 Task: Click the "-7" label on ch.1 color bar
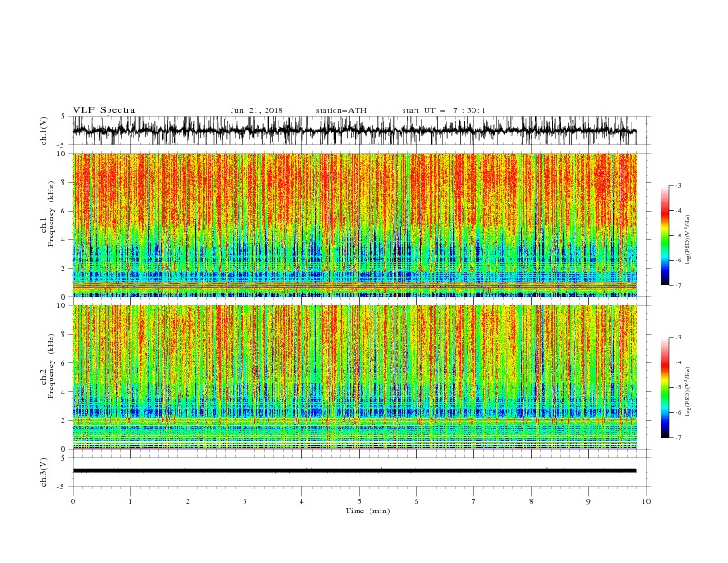(678, 285)
